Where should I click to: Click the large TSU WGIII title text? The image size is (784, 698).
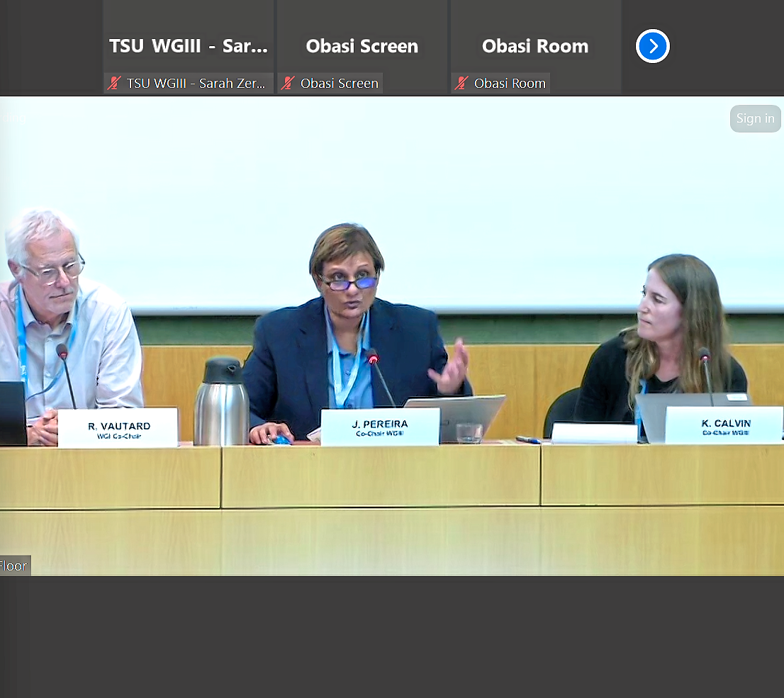click(189, 46)
